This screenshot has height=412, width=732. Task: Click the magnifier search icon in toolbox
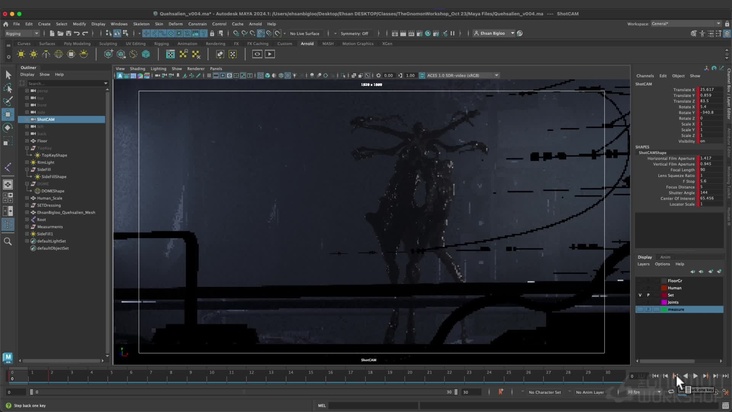8,241
